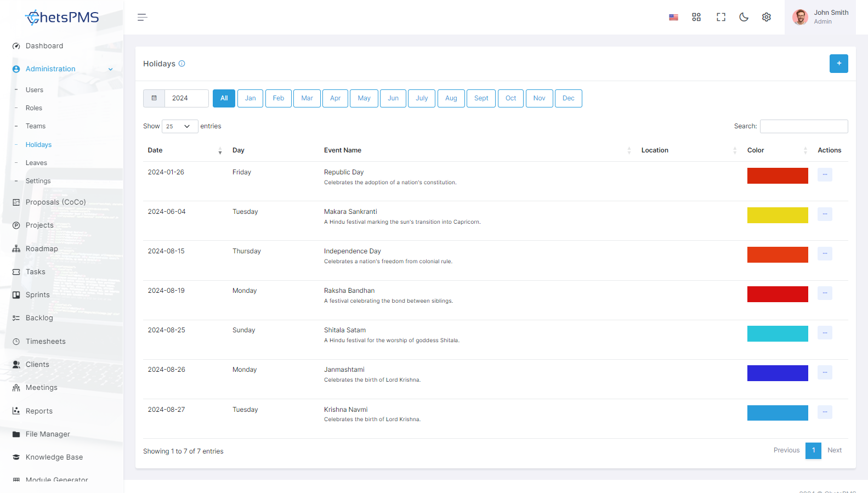Go to Leaves in sidebar

[36, 163]
